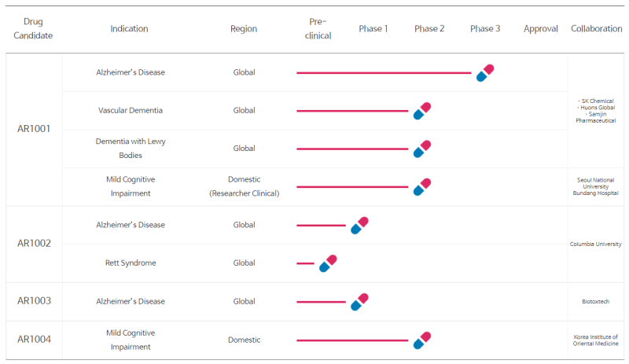Click the AR1001 Alzheimer's Disease progress bar

(x=384, y=73)
